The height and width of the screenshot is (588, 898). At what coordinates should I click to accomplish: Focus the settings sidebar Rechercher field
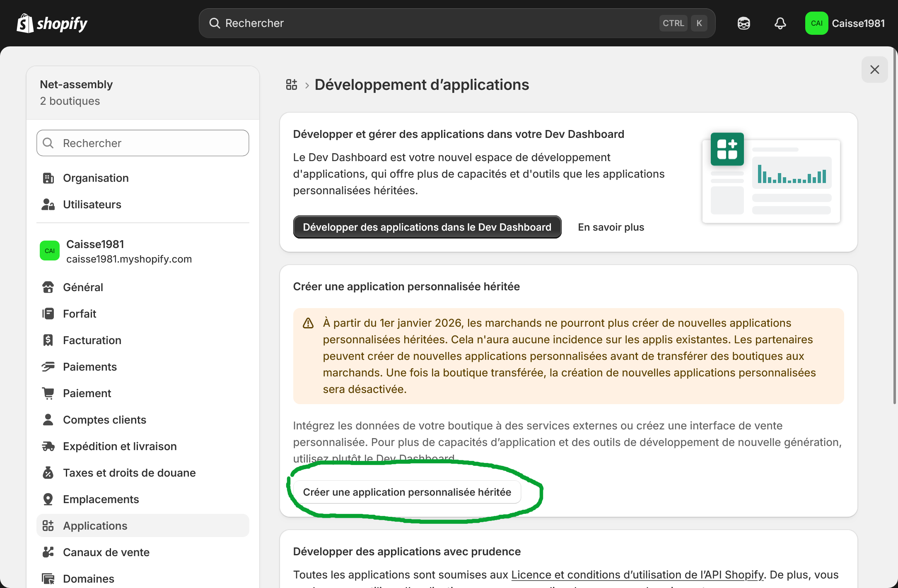(143, 143)
